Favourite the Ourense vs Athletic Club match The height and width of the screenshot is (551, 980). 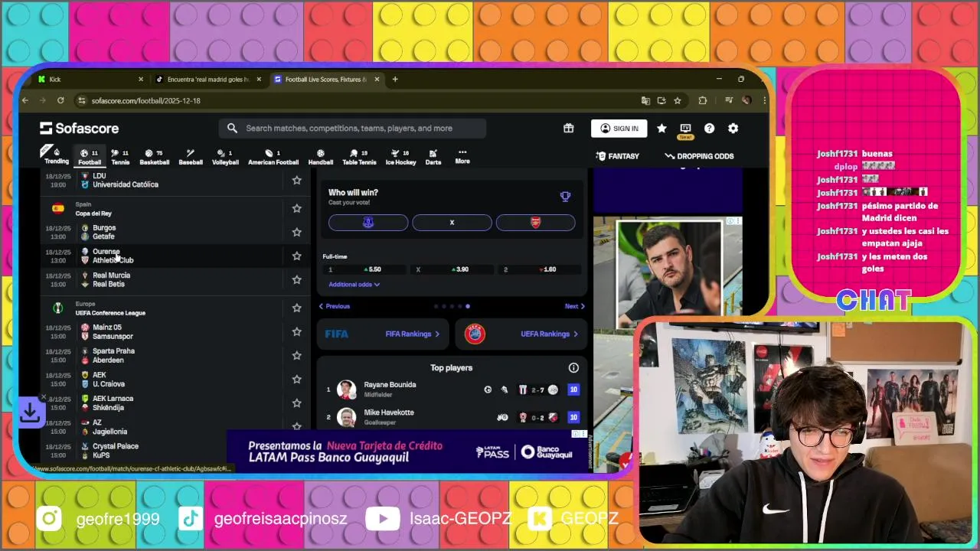pos(296,256)
